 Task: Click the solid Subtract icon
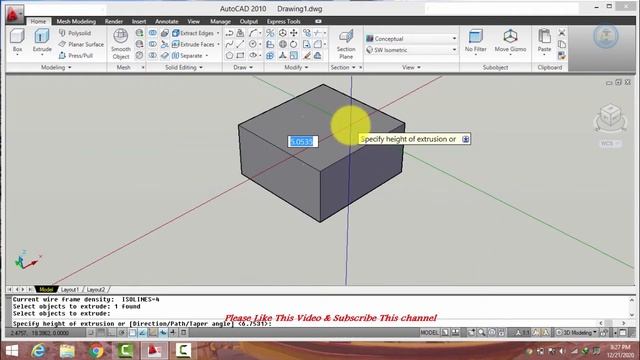(x=153, y=44)
